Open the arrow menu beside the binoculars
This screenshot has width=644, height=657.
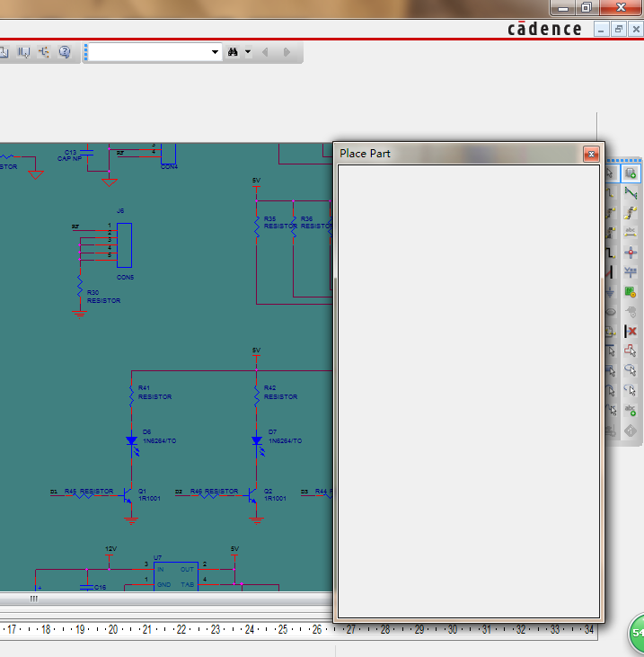click(248, 52)
